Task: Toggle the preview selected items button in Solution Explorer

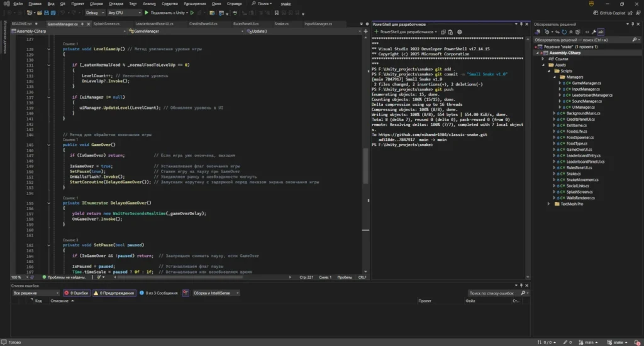Action: click(601, 32)
